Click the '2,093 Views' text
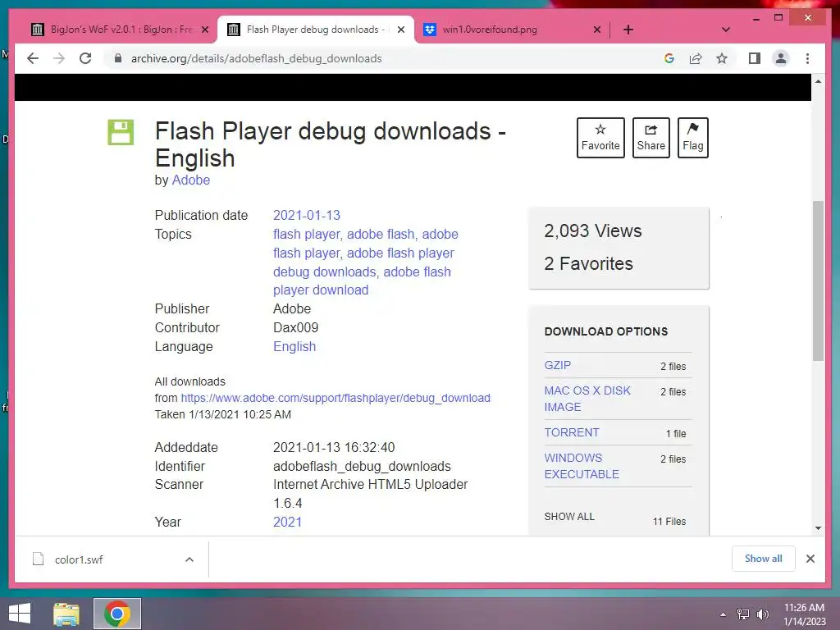 coord(592,231)
